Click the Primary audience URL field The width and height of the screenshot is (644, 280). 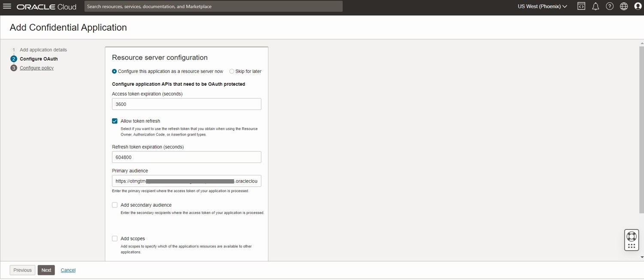point(186,181)
